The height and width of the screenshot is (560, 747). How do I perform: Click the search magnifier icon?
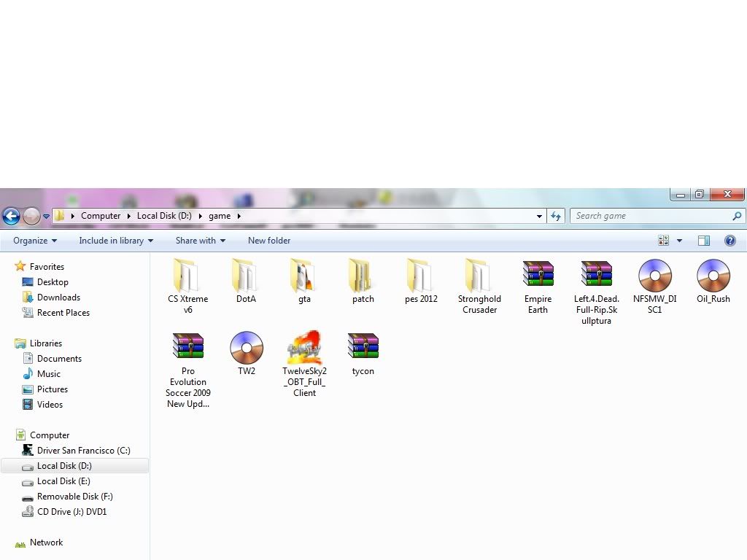pyautogui.click(x=737, y=216)
